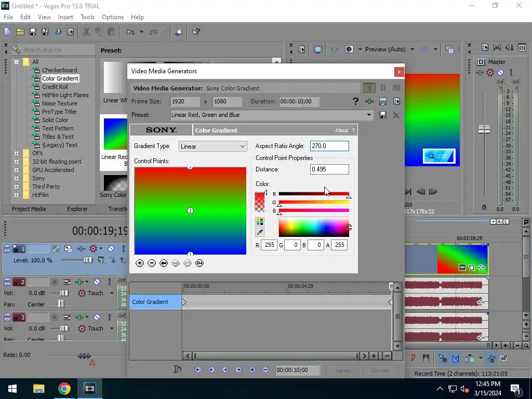Close the Video Media Generators dialog
Image resolution: width=532 pixels, height=399 pixels.
399,72
